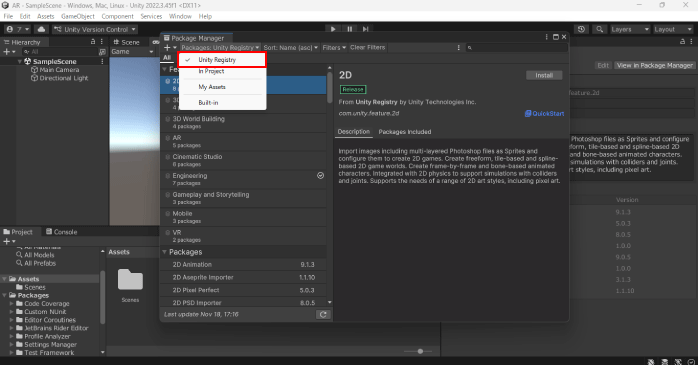The height and width of the screenshot is (365, 698).
Task: Open the Package Manager toolbar advanced kebab menu
Action: [459, 48]
